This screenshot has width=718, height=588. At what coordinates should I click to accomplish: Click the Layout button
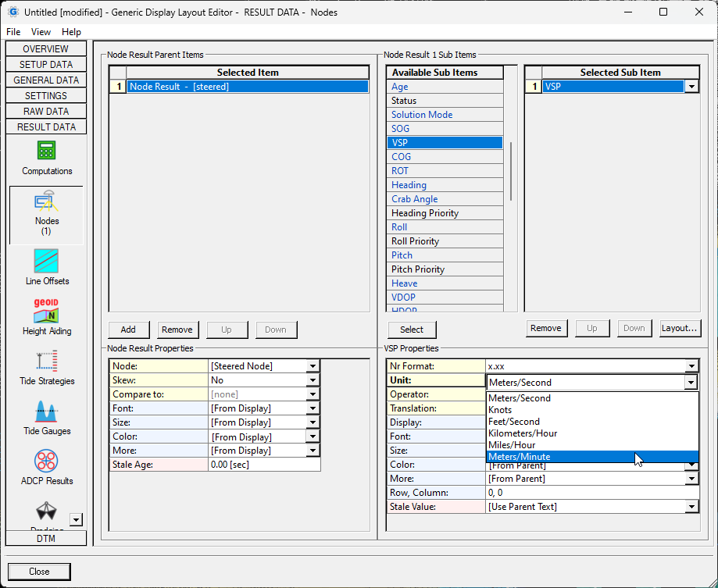pos(681,328)
